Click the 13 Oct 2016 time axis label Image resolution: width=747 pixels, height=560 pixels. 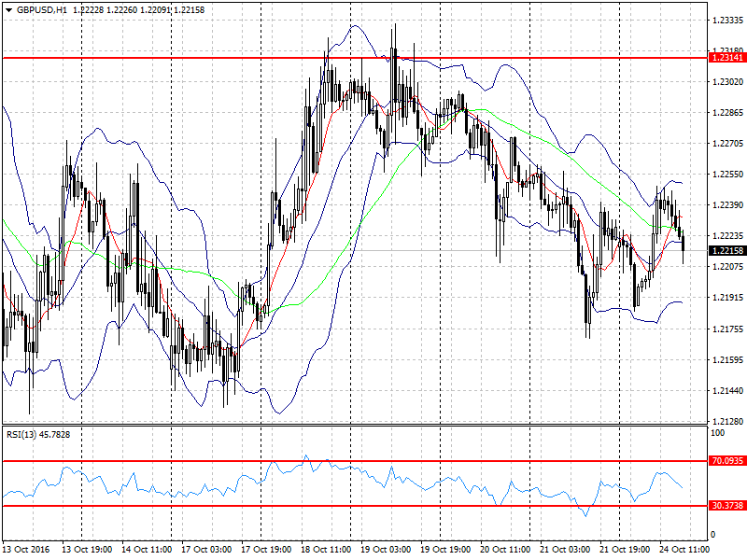click(x=26, y=549)
